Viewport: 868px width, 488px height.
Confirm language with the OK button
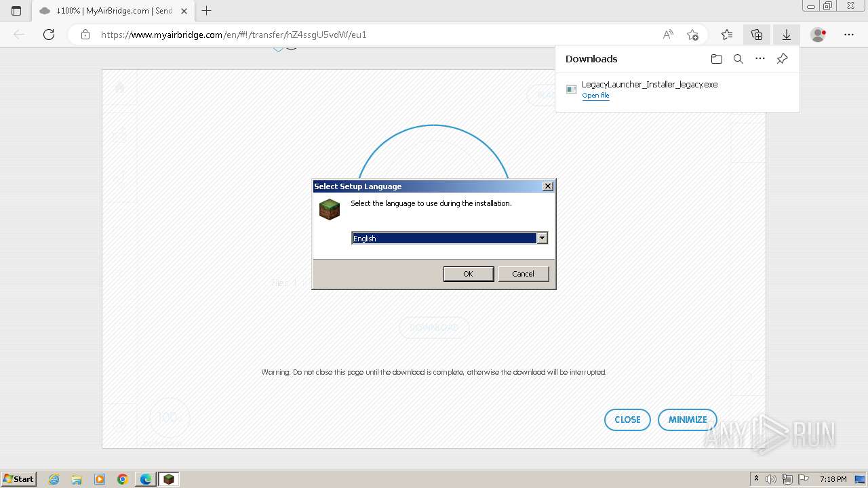coord(468,274)
